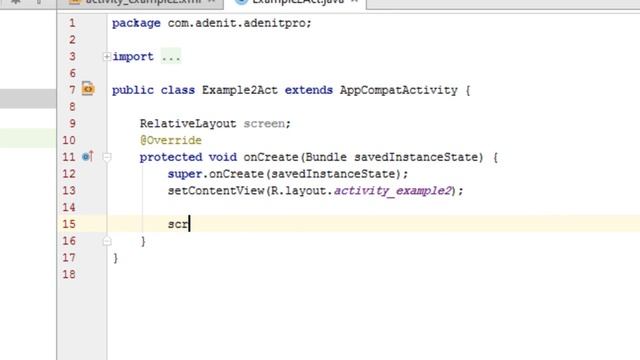
Task: Click the opening brace on line 7
Action: click(468, 90)
